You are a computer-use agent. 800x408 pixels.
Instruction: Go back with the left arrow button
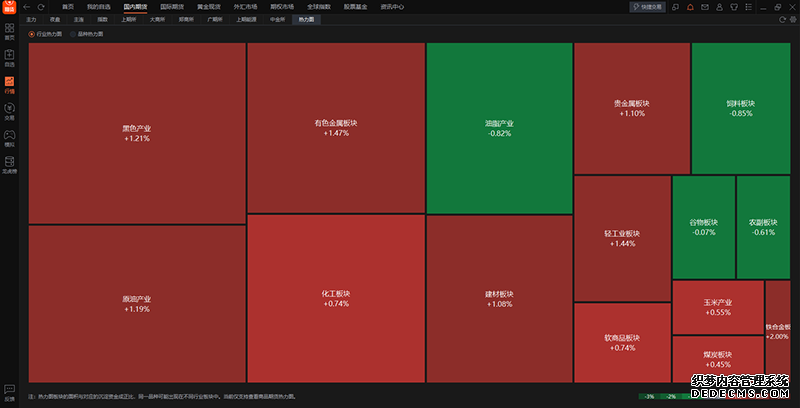click(x=25, y=7)
